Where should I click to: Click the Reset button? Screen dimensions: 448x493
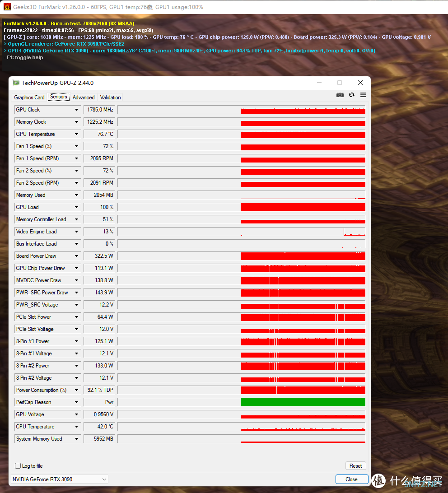355,465
